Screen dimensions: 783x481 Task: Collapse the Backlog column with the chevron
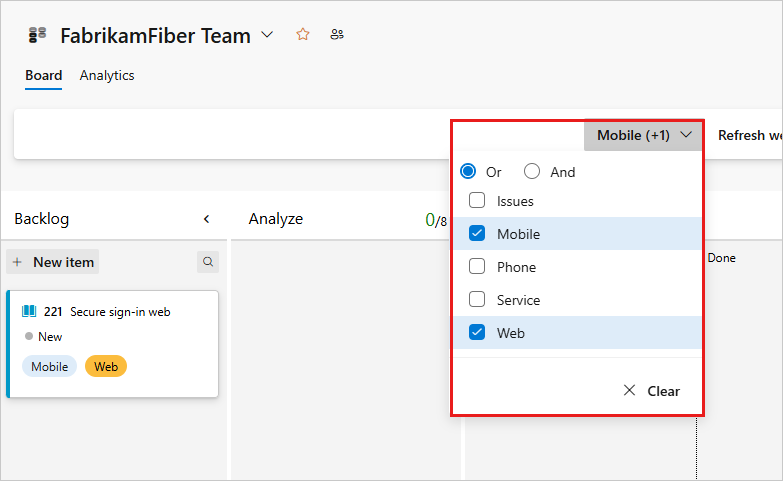[207, 219]
